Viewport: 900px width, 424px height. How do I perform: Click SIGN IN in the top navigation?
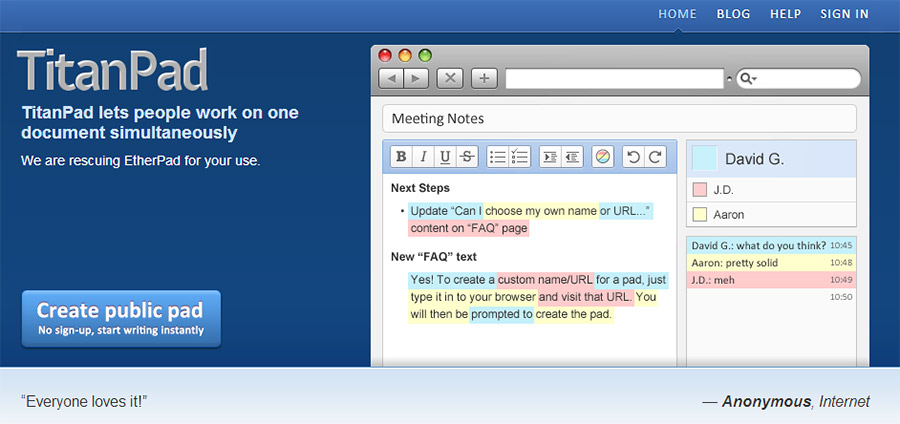point(844,14)
